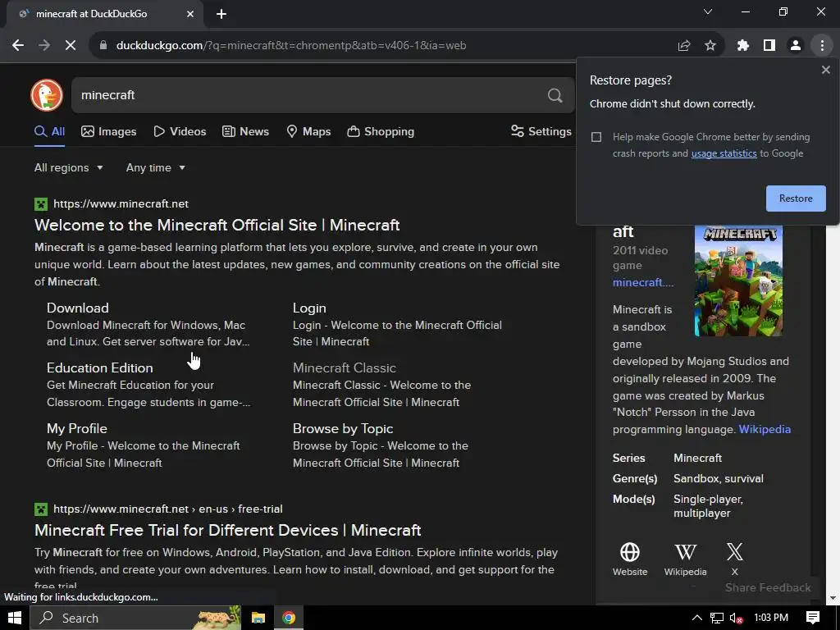Image resolution: width=840 pixels, height=630 pixels.
Task: Expand the All regions dropdown
Action: tap(69, 167)
